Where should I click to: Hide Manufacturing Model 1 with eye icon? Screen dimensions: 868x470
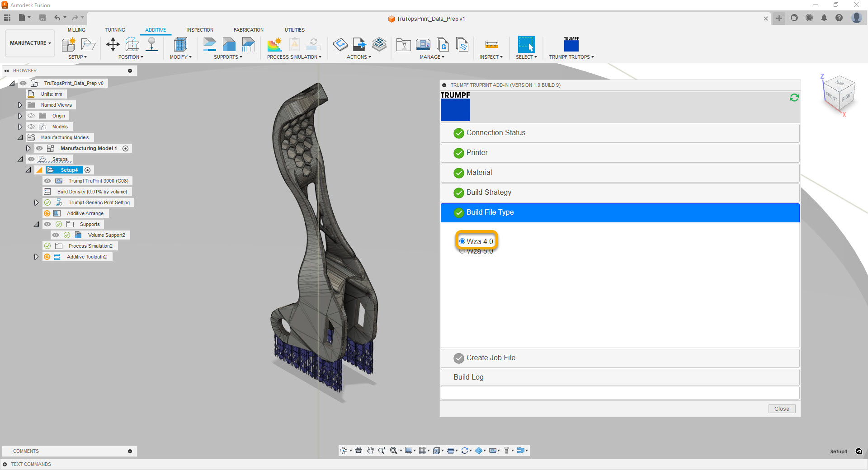pyautogui.click(x=39, y=148)
